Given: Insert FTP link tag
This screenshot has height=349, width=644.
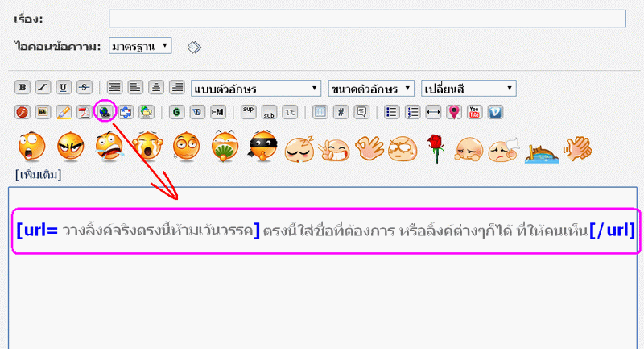Looking at the screenshot, I should coord(147,112).
